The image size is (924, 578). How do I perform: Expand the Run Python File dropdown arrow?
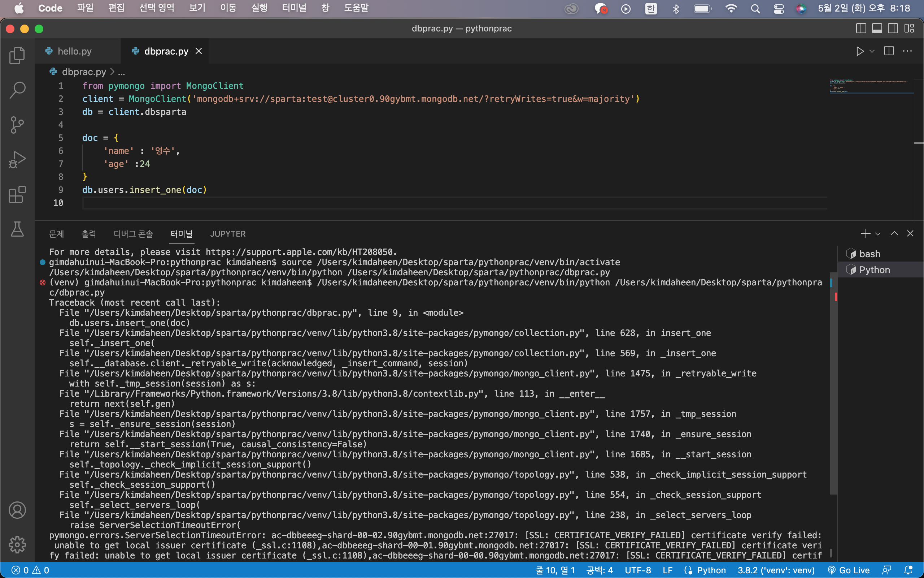click(872, 51)
